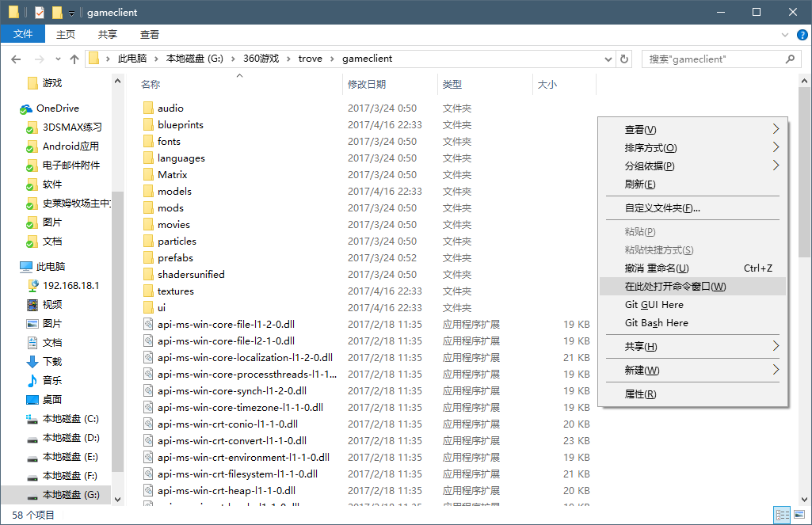
Task: Select the blueprints folder icon
Action: (x=149, y=124)
